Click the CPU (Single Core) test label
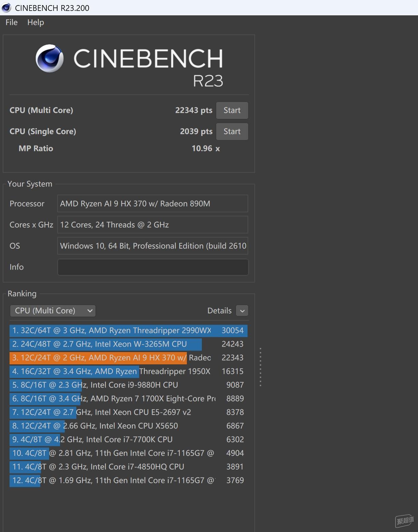This screenshot has width=418, height=532. (x=43, y=132)
